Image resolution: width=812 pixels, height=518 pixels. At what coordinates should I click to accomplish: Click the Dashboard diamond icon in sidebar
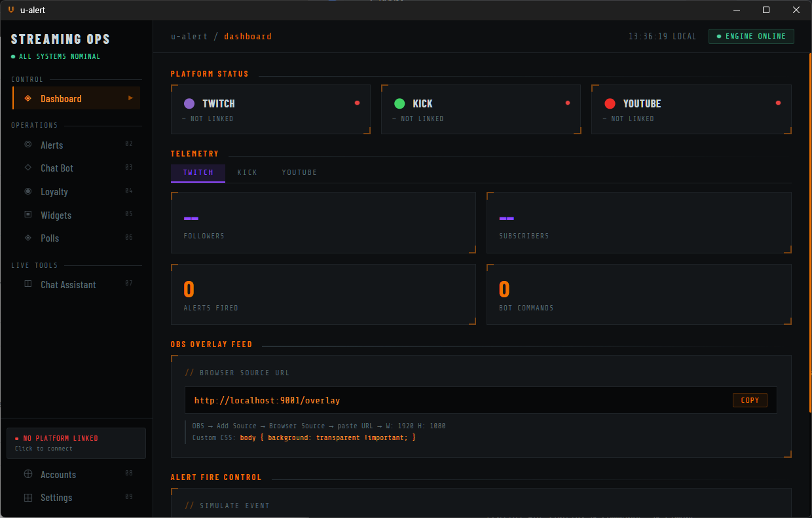28,98
